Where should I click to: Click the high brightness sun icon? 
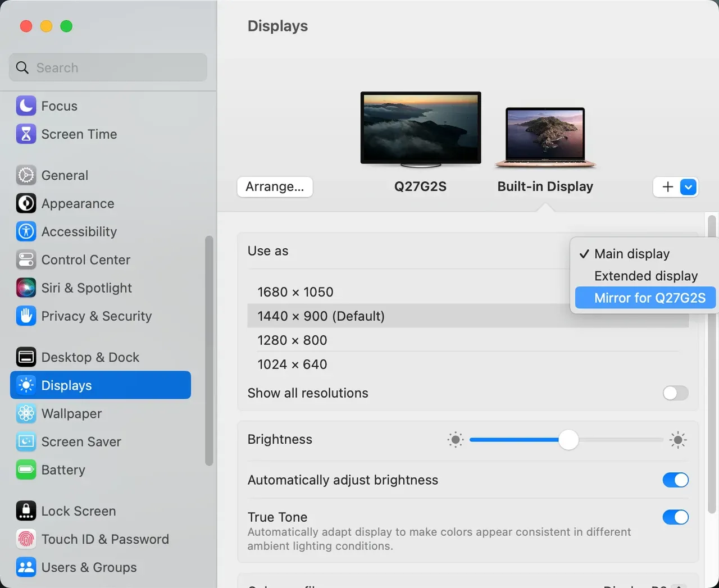click(678, 440)
